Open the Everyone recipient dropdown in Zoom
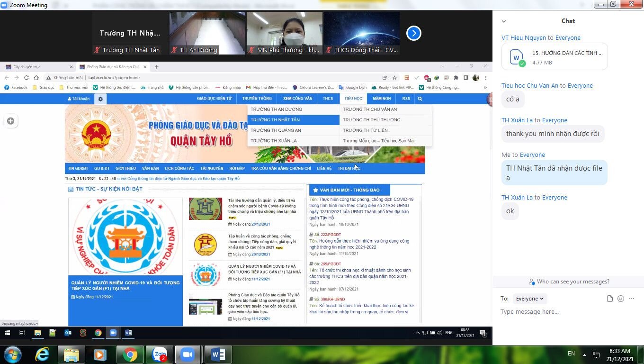The height and width of the screenshot is (364, 644). click(529, 299)
